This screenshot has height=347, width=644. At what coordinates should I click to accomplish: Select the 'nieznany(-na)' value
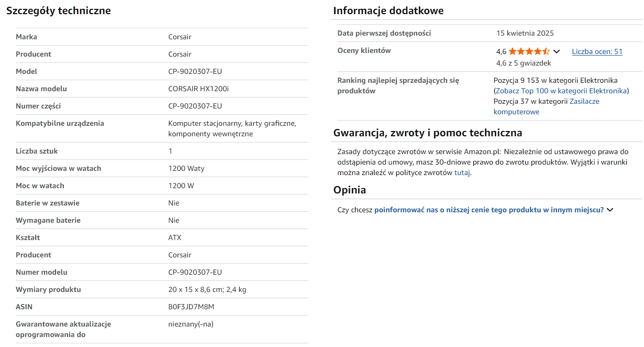(x=191, y=324)
